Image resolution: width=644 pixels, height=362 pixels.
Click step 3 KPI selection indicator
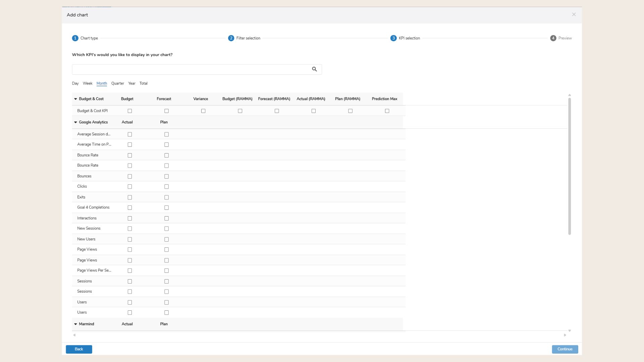(393, 38)
